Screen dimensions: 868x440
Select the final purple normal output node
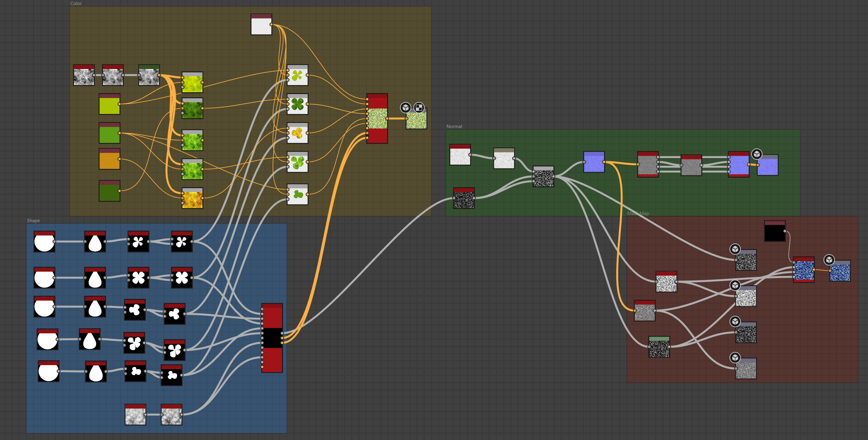pyautogui.click(x=768, y=165)
